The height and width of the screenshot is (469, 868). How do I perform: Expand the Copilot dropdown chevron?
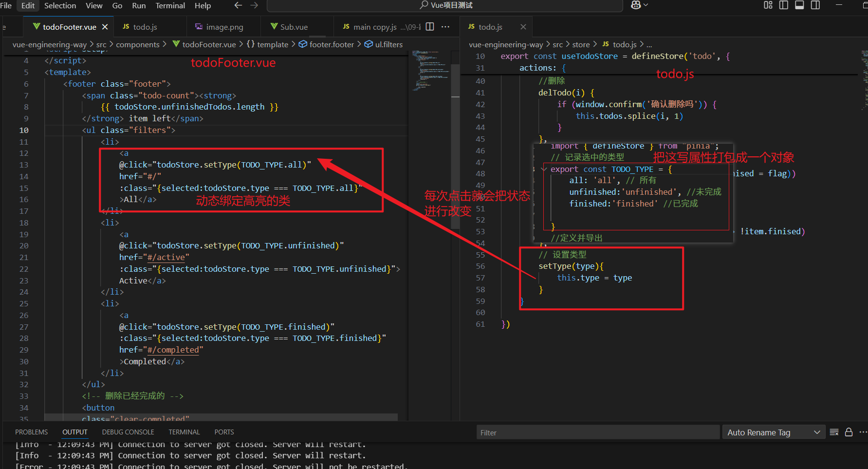(x=646, y=5)
